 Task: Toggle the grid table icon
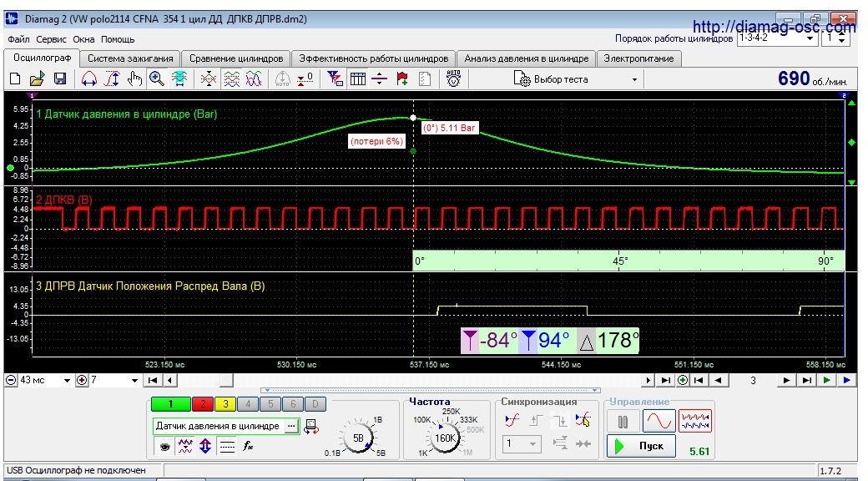(x=357, y=78)
